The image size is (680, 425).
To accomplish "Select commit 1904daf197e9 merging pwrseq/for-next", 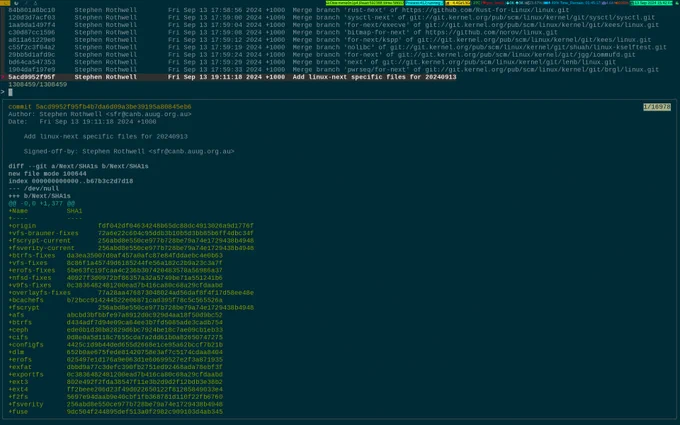I will point(333,69).
